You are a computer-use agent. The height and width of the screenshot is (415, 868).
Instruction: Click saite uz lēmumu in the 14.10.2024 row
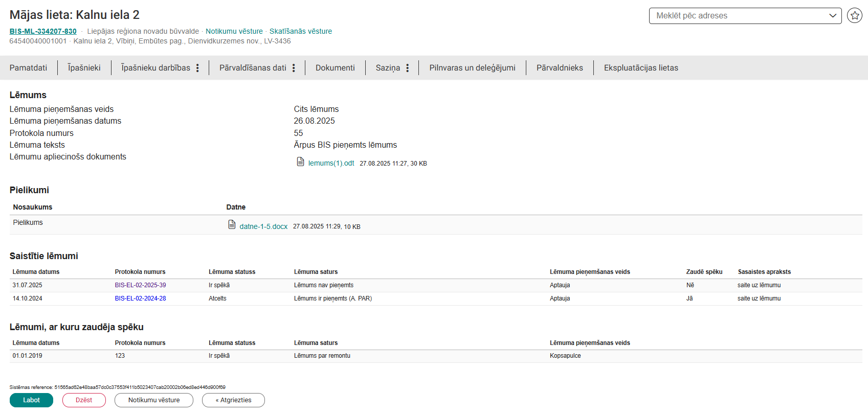click(x=759, y=298)
